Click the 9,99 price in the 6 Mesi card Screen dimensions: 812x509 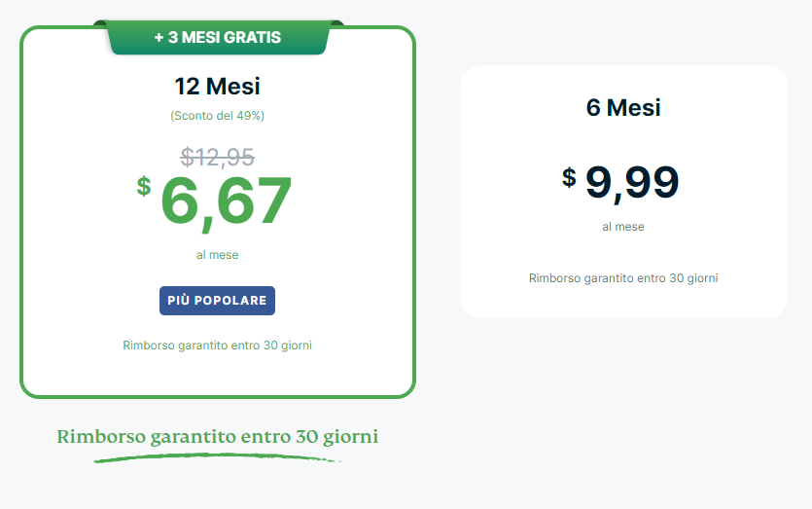coord(632,182)
